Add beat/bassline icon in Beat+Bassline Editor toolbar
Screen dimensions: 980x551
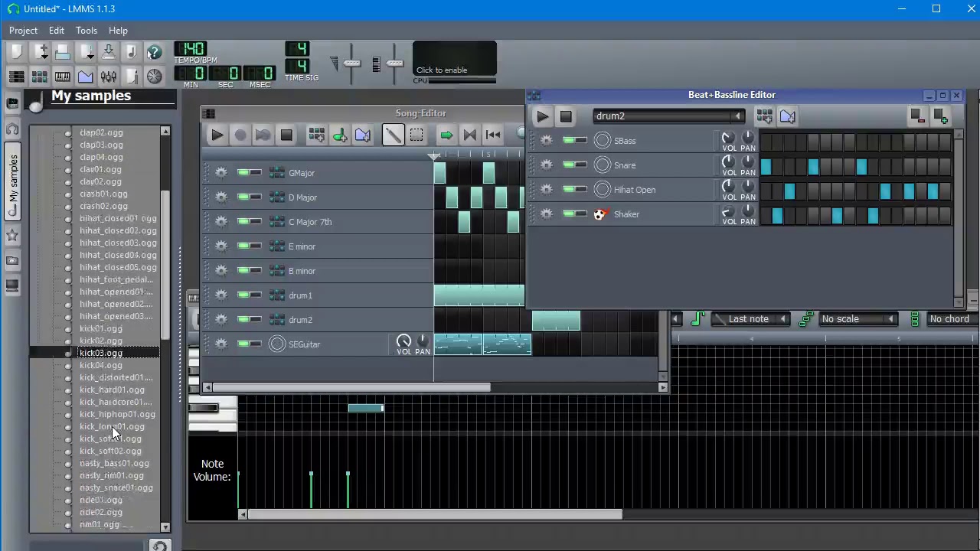(x=764, y=116)
